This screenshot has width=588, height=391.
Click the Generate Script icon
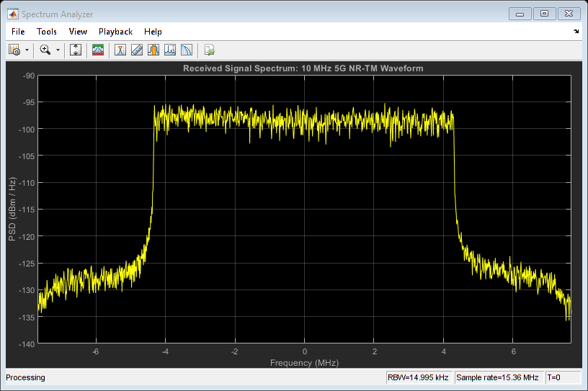[x=209, y=50]
